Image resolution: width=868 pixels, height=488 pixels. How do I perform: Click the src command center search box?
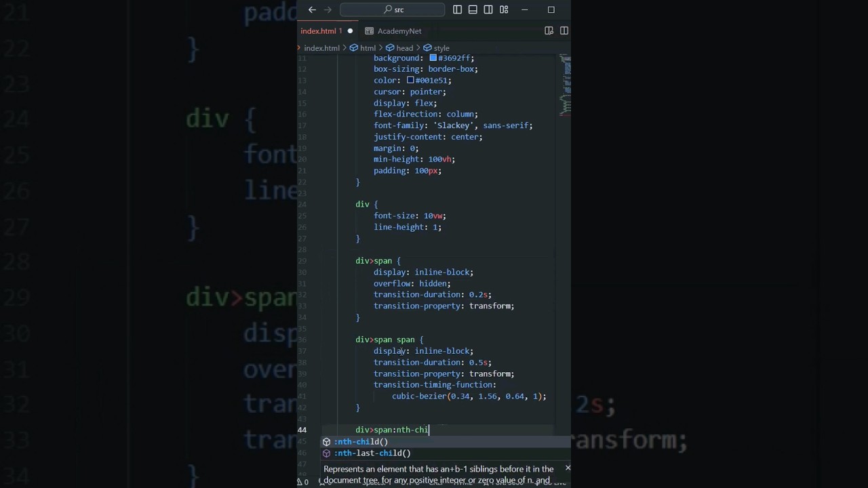pos(393,9)
